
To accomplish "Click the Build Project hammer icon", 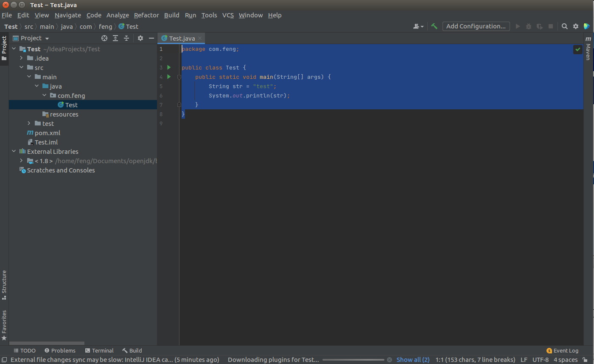I will (434, 26).
